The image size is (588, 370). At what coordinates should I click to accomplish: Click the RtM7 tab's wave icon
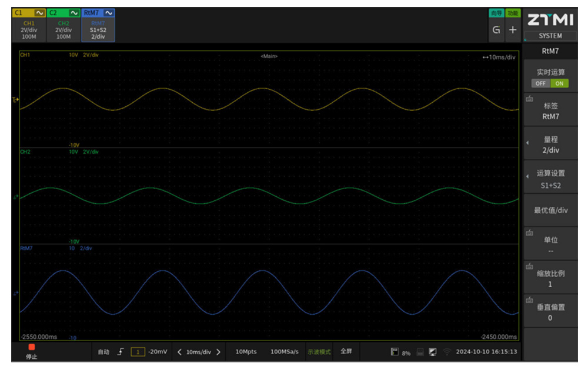pyautogui.click(x=109, y=13)
